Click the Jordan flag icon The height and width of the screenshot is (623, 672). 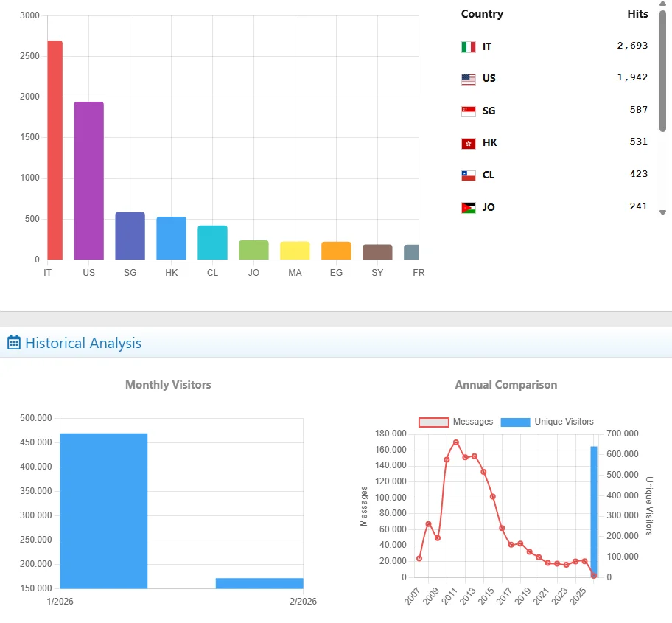click(468, 208)
